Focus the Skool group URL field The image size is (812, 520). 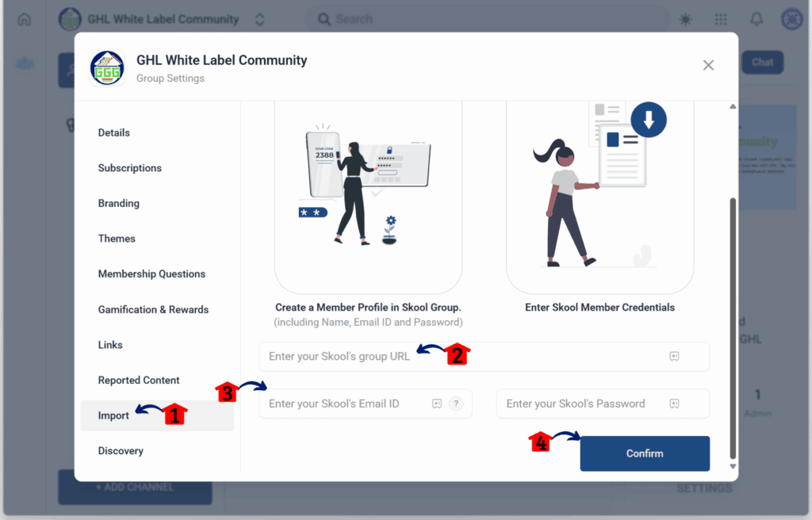[x=485, y=357]
